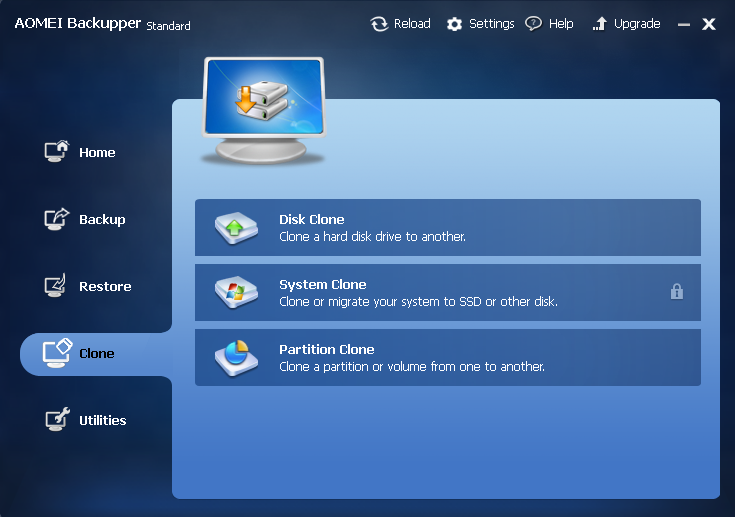Click the Reload circular arrows icon
Image resolution: width=735 pixels, height=517 pixels.
(x=379, y=24)
